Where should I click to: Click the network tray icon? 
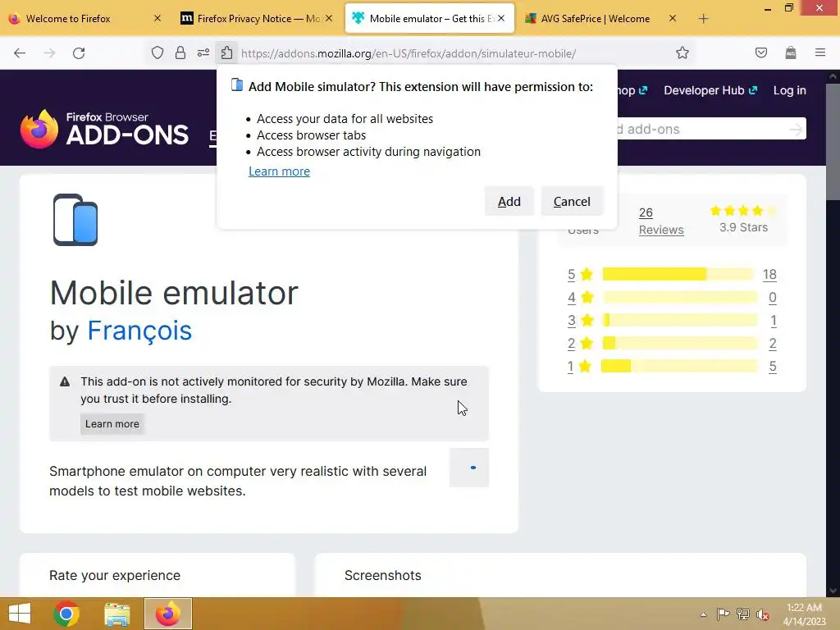(x=742, y=614)
